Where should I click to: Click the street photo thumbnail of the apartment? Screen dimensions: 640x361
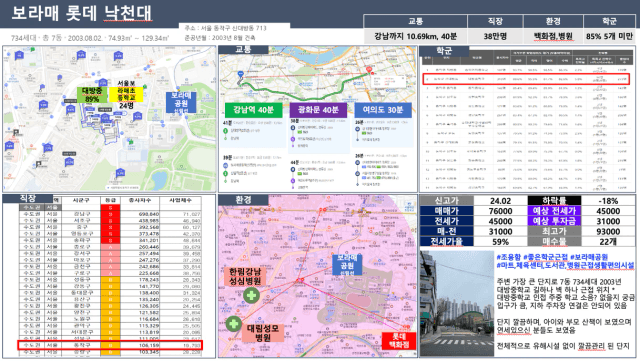[457, 303]
